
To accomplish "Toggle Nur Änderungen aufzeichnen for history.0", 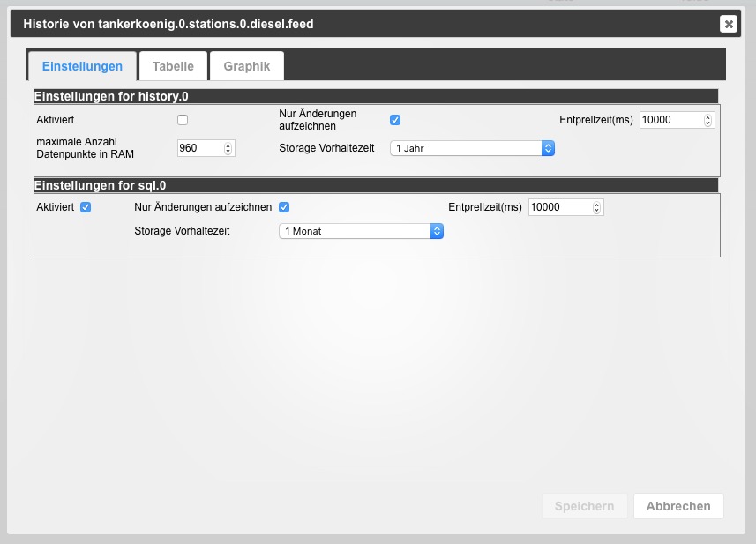I will [395, 120].
